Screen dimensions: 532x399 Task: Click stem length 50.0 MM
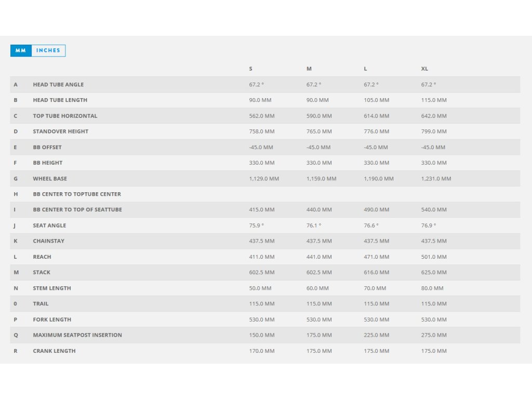[260, 288]
